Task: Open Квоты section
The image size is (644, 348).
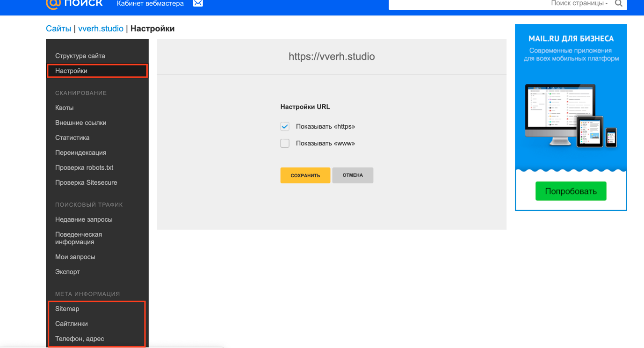Action: click(64, 108)
